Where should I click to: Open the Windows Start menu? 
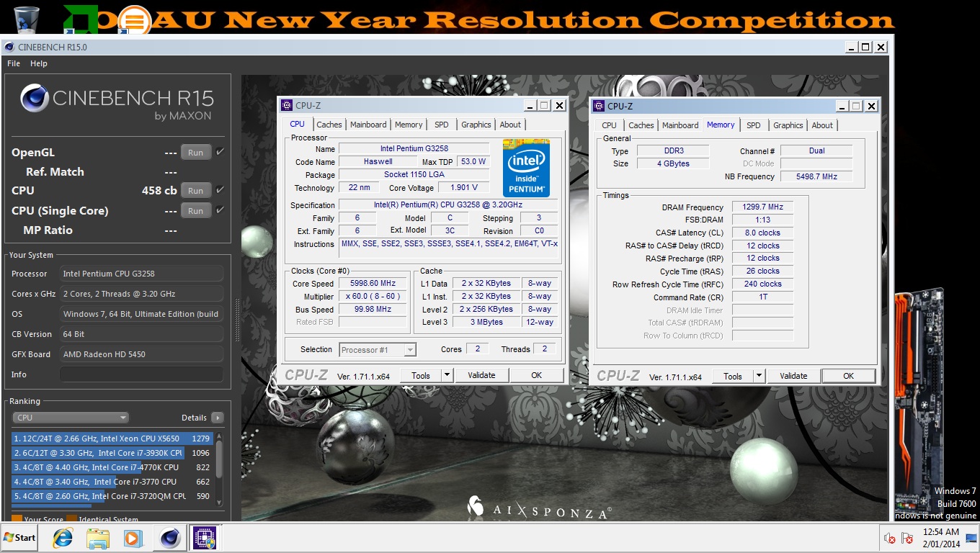pos(20,538)
